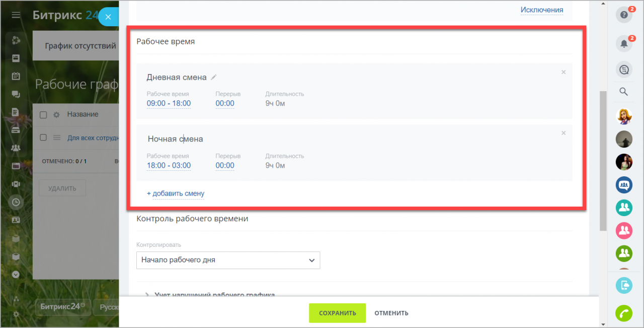The height and width of the screenshot is (328, 644).
Task: Open the calendar icon in left sidebar
Action: pos(16,77)
